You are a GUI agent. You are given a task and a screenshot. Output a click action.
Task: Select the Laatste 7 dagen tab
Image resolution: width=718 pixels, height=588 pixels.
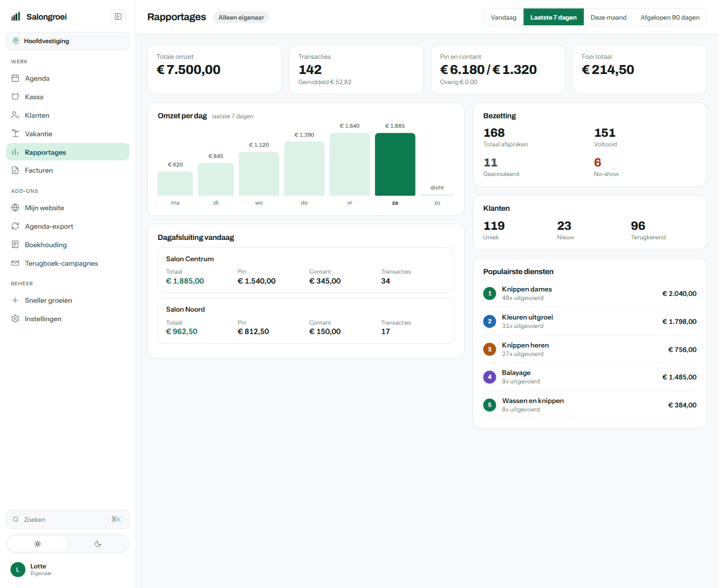pyautogui.click(x=554, y=17)
